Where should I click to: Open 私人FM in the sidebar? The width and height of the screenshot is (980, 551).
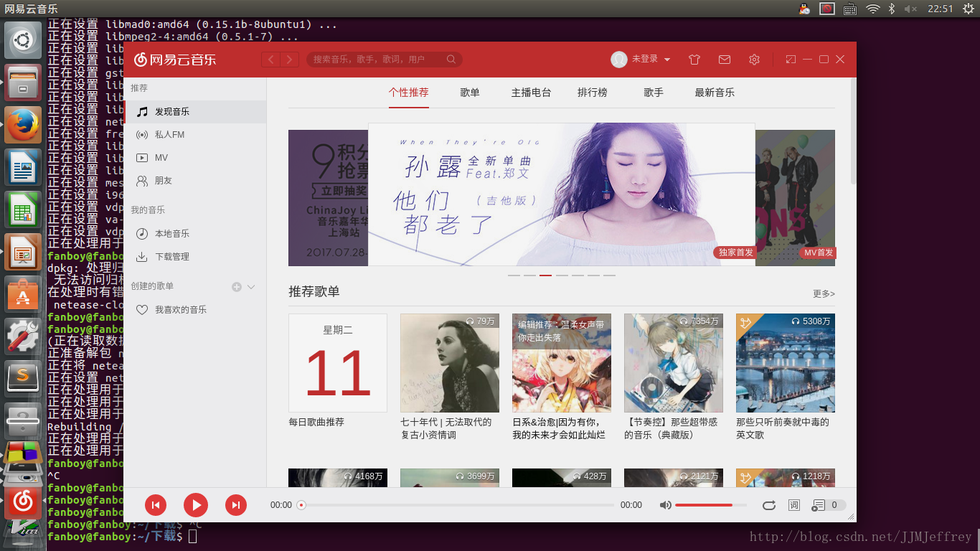click(195, 135)
